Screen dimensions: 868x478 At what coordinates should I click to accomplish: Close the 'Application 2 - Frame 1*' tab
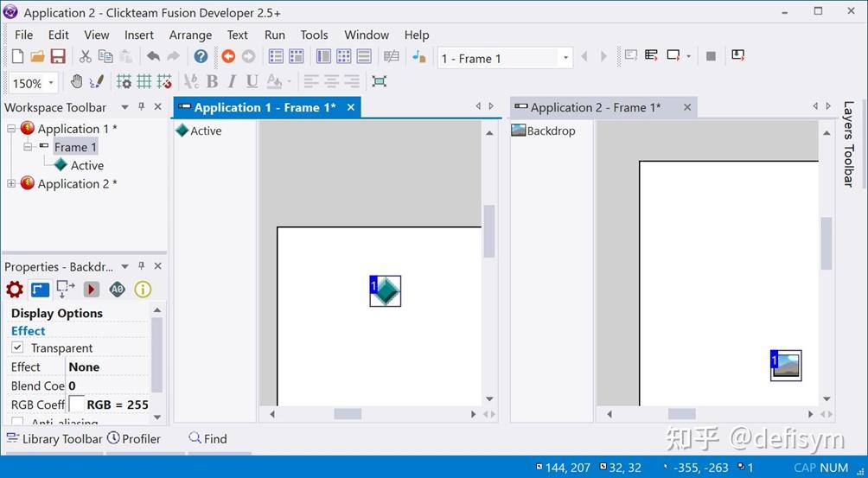point(687,107)
